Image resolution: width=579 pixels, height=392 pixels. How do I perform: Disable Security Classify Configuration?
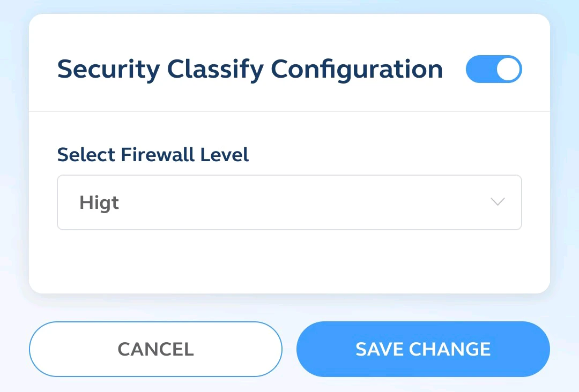[x=494, y=69]
